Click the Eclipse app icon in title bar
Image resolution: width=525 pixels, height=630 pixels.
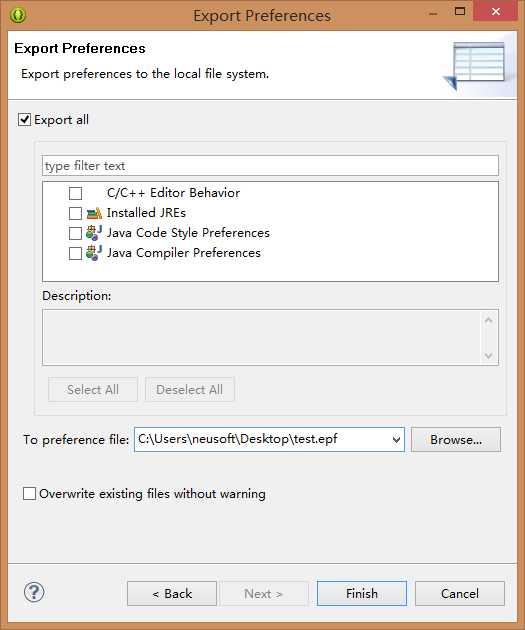(x=18, y=15)
